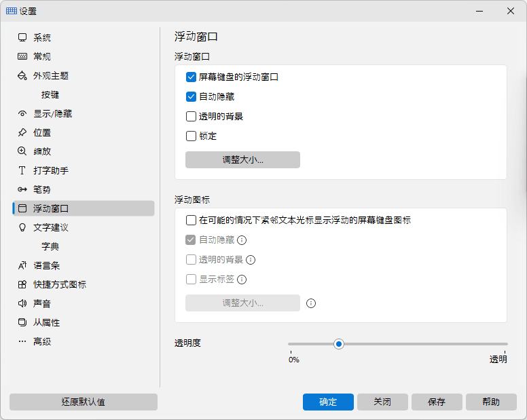The image size is (527, 420).
Task: Click 透明度 slider track at 0% end
Action: click(292, 344)
